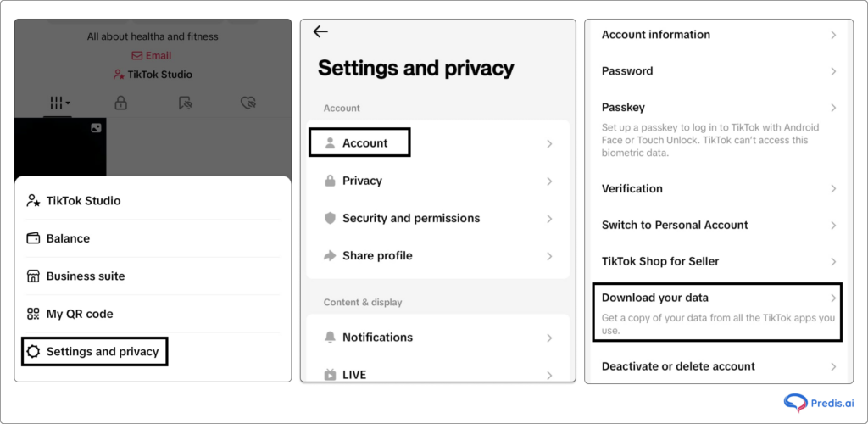
Task: Open the liked videos heart tab
Action: (248, 103)
